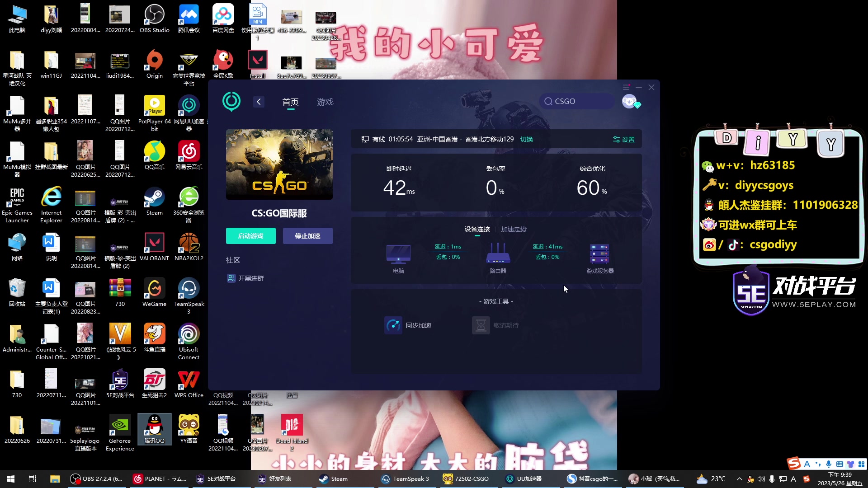Click the 启动游戏 button
The height and width of the screenshot is (488, 868).
click(251, 236)
